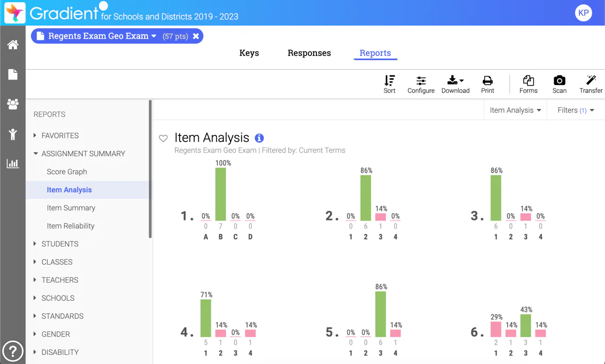Switch to the Keys tab

tap(249, 53)
